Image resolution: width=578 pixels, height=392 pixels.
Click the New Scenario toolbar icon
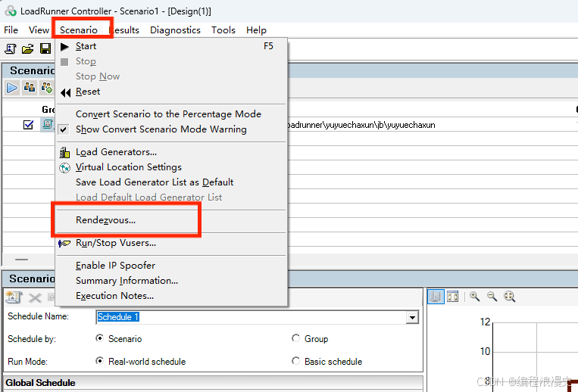[10, 48]
